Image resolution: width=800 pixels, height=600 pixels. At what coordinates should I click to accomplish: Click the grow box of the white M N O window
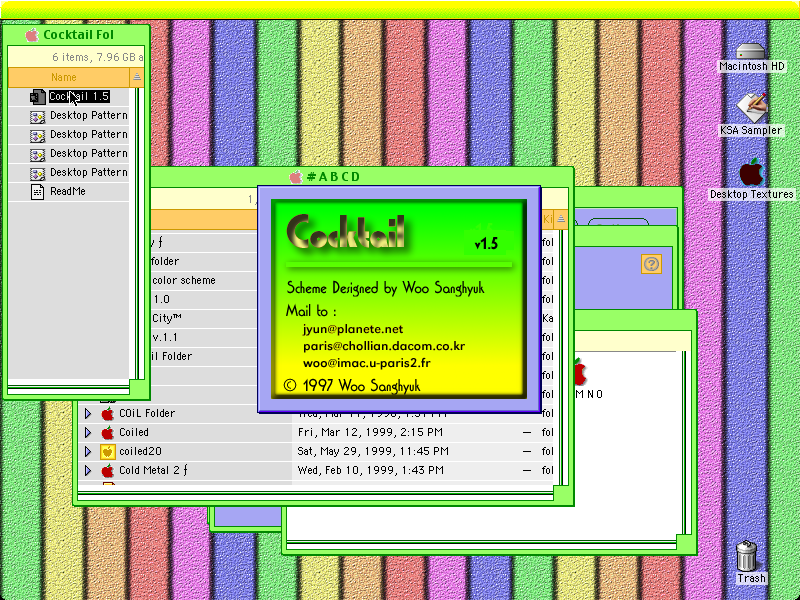pyautogui.click(x=684, y=542)
